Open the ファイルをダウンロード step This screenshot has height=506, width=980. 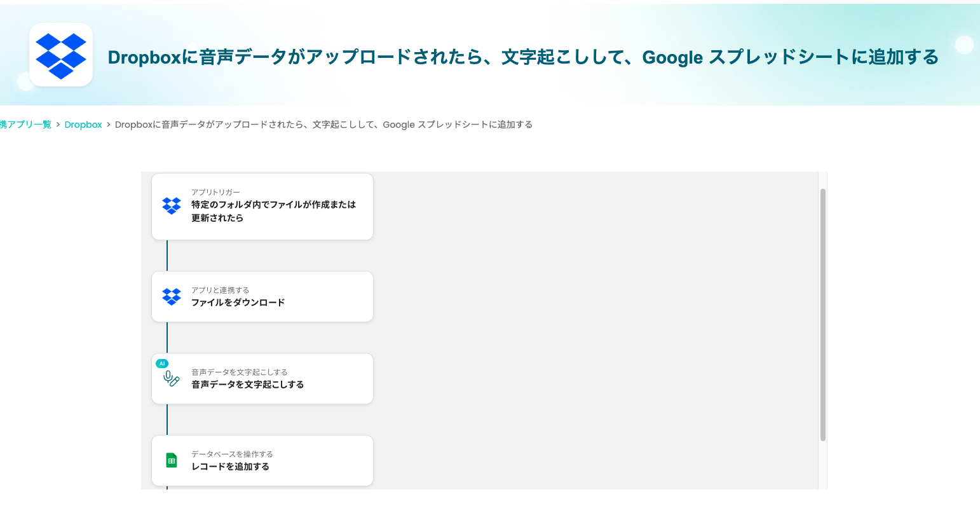coord(238,303)
